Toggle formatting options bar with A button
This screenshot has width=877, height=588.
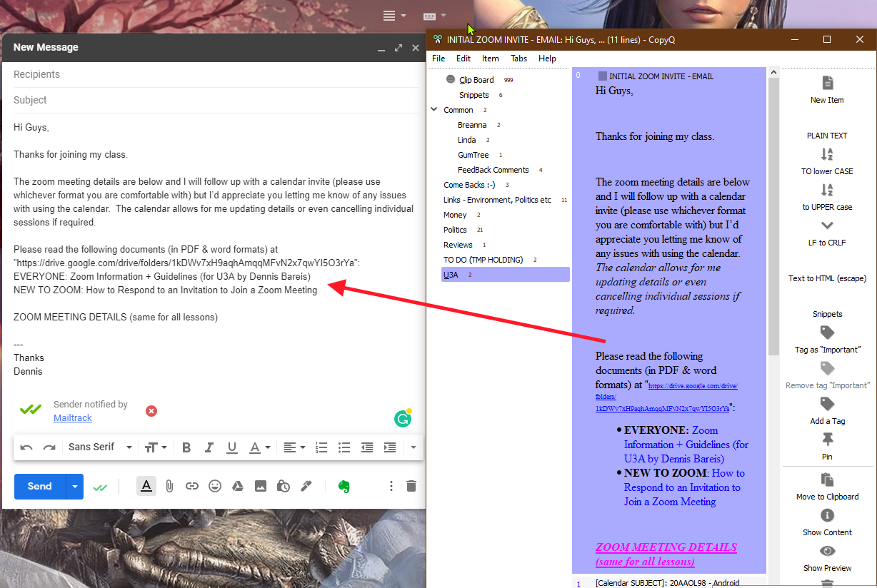tap(146, 486)
